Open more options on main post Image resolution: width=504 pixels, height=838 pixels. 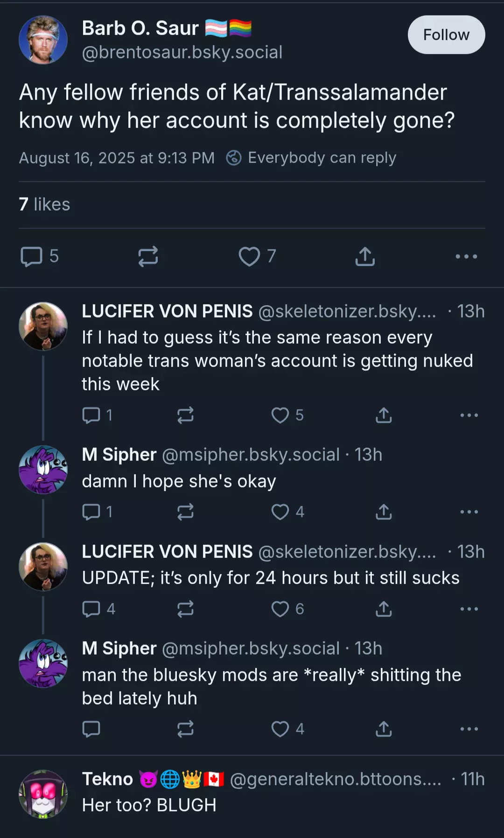(466, 256)
